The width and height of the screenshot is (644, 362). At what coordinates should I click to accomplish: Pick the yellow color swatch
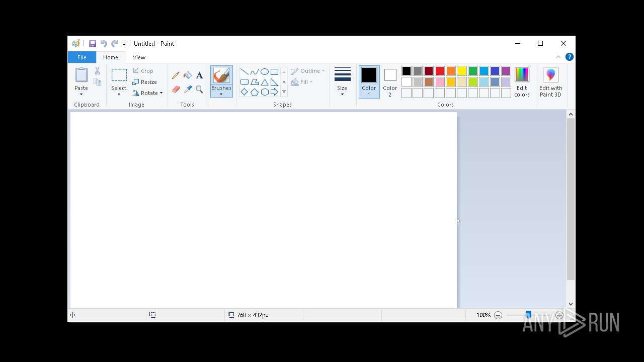click(462, 71)
